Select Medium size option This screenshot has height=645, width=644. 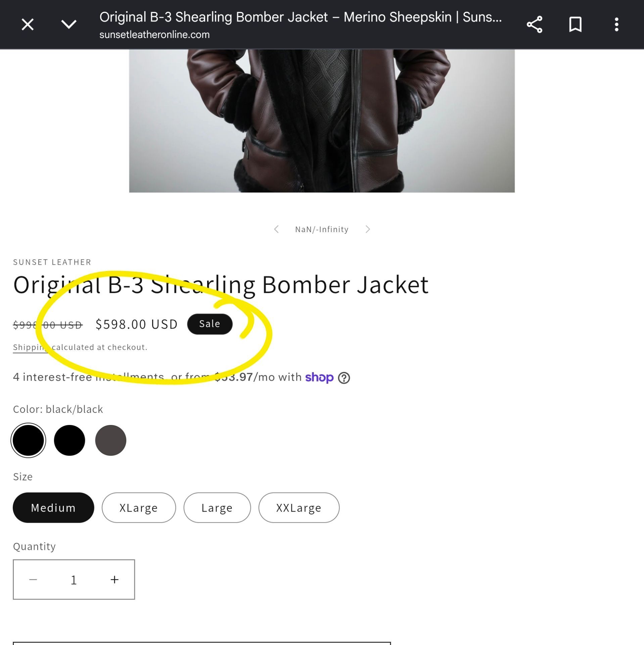point(53,508)
